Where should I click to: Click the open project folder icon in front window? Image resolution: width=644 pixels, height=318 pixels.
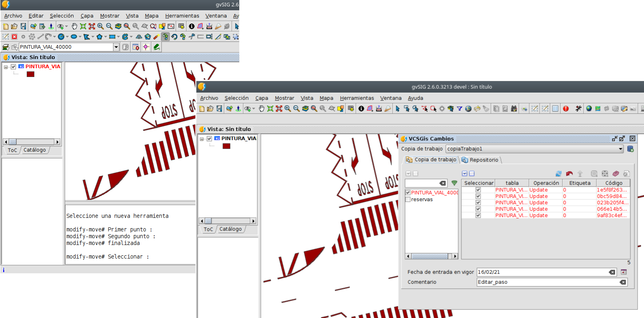pyautogui.click(x=210, y=109)
